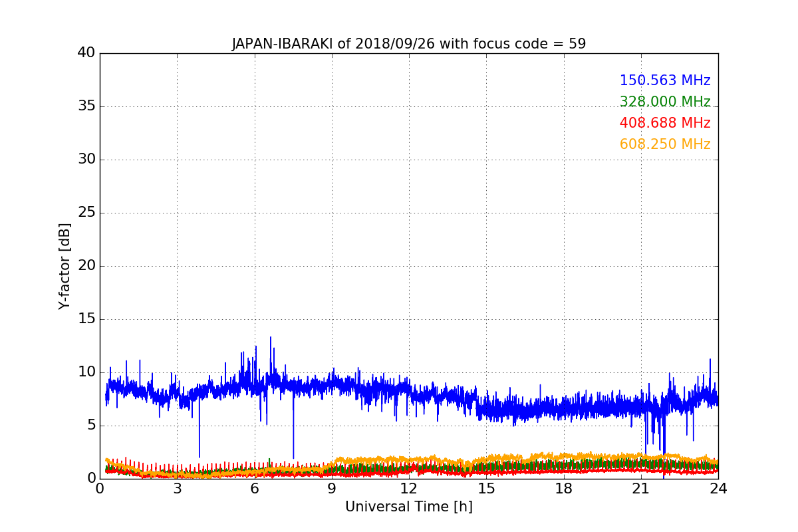Click y-axis tick label 5
The width and height of the screenshot is (798, 532).
[90, 426]
